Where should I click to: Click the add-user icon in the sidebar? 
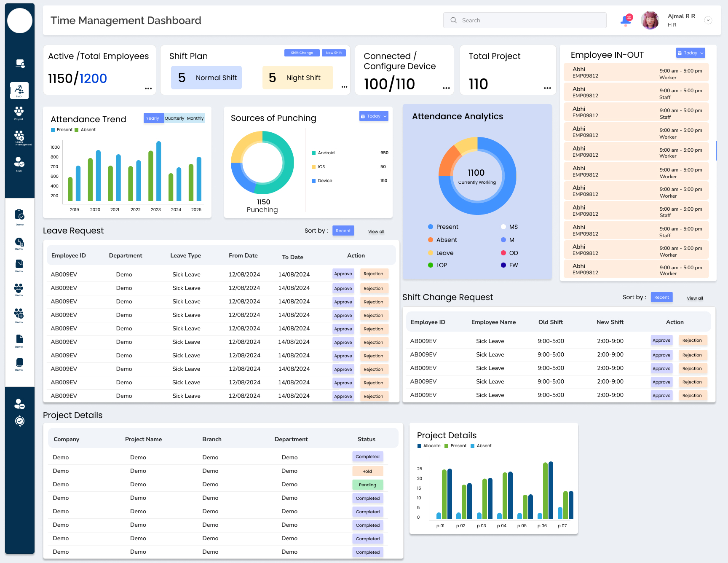19,404
